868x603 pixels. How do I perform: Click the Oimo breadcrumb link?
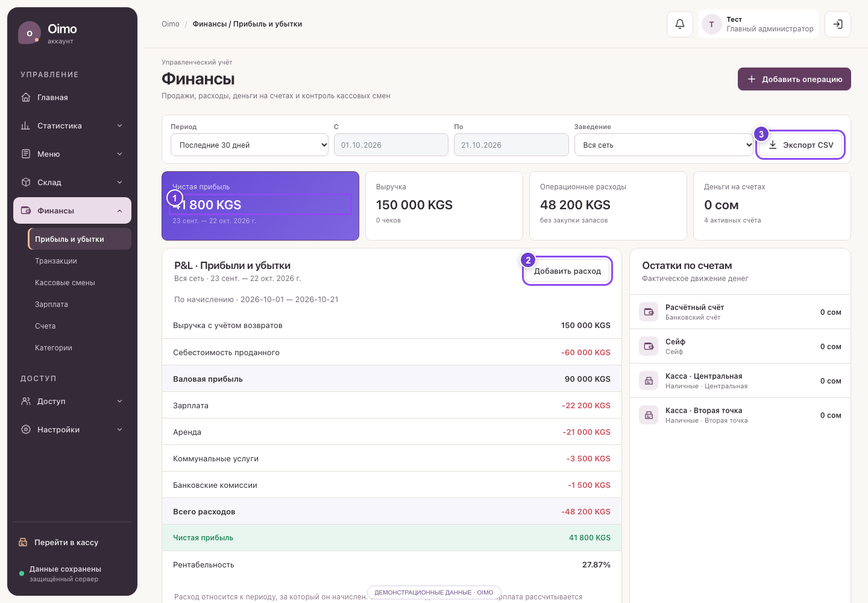(171, 24)
